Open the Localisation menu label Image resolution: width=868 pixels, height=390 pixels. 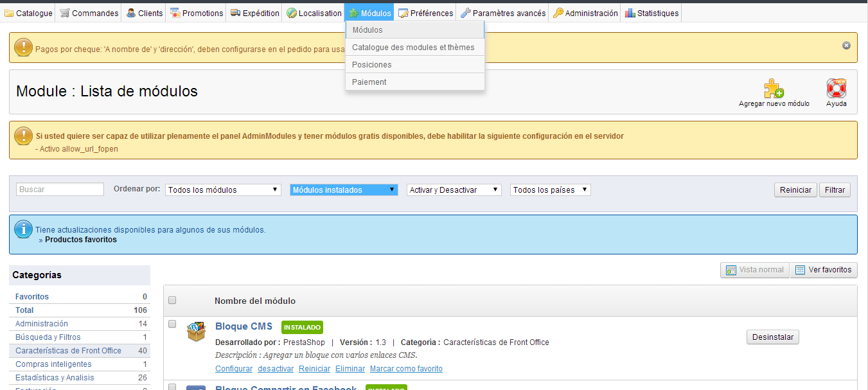320,13
